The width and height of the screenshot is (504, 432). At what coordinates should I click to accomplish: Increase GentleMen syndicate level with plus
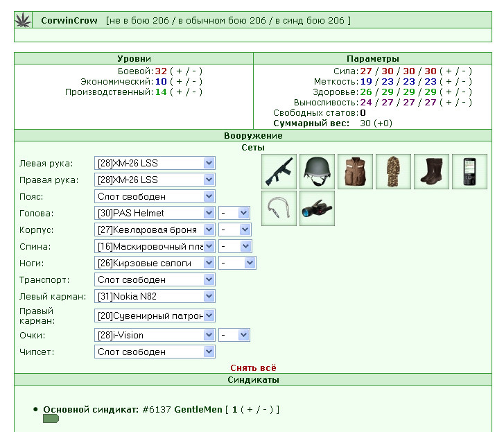(x=250, y=410)
